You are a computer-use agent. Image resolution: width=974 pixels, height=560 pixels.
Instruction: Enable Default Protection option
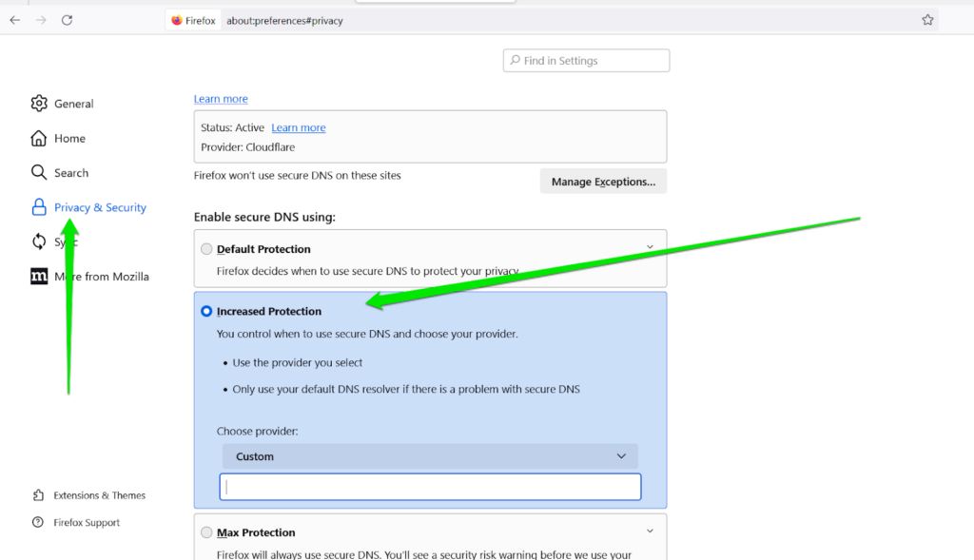(x=206, y=248)
